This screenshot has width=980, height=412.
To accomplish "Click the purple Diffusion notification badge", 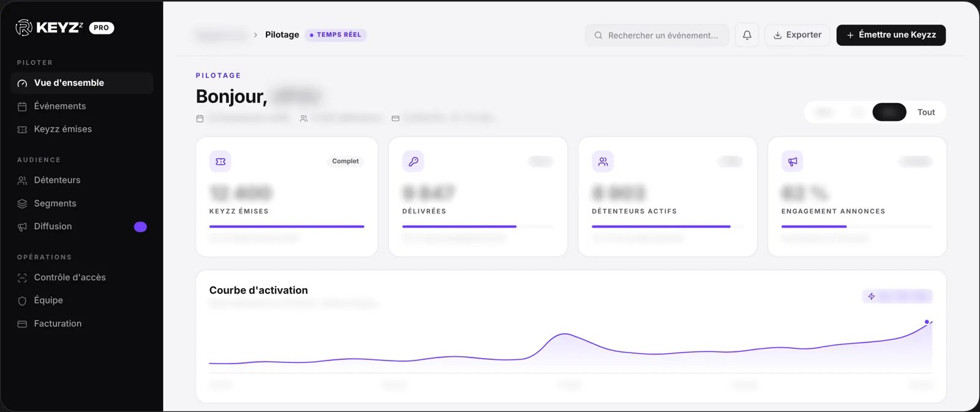I will pyautogui.click(x=140, y=227).
